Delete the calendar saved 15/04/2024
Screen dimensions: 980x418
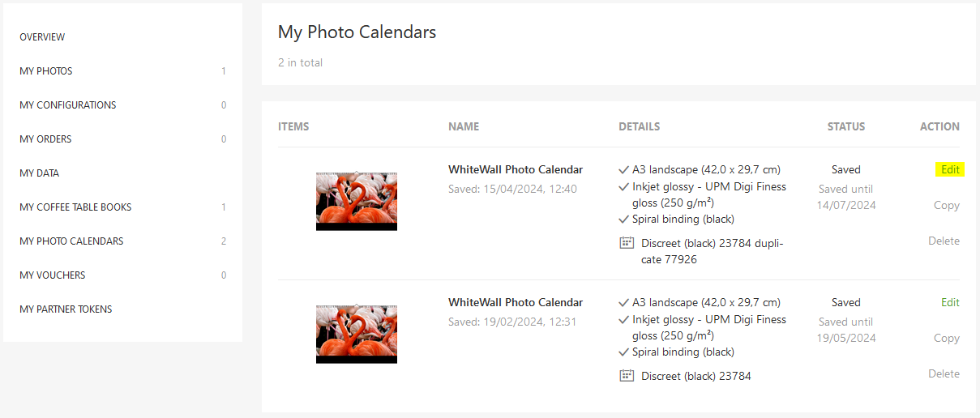[944, 241]
